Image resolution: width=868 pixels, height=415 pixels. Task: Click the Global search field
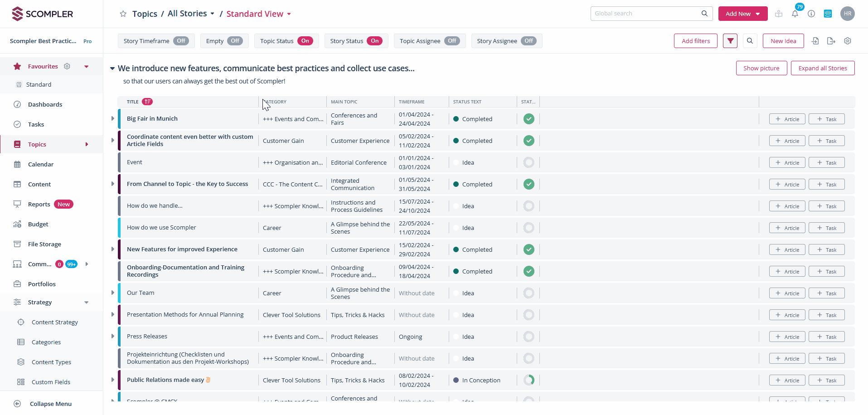pyautogui.click(x=646, y=14)
